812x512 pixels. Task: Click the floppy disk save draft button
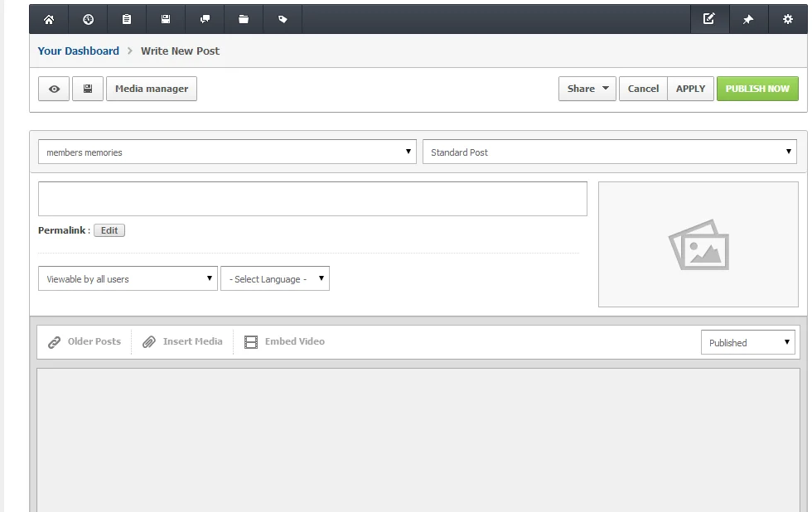coord(88,89)
